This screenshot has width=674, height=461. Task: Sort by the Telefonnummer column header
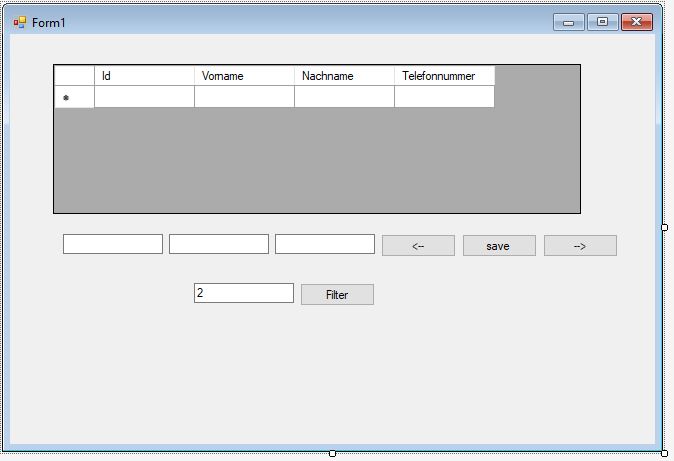444,76
